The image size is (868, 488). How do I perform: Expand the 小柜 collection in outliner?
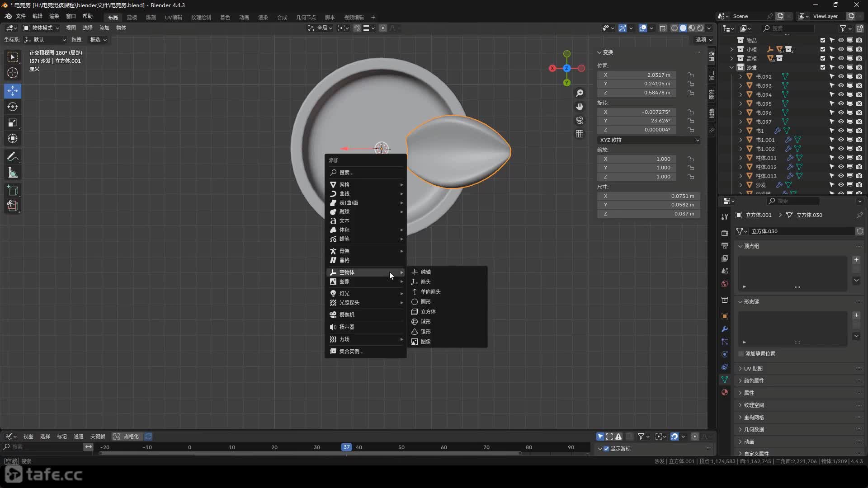(732, 49)
